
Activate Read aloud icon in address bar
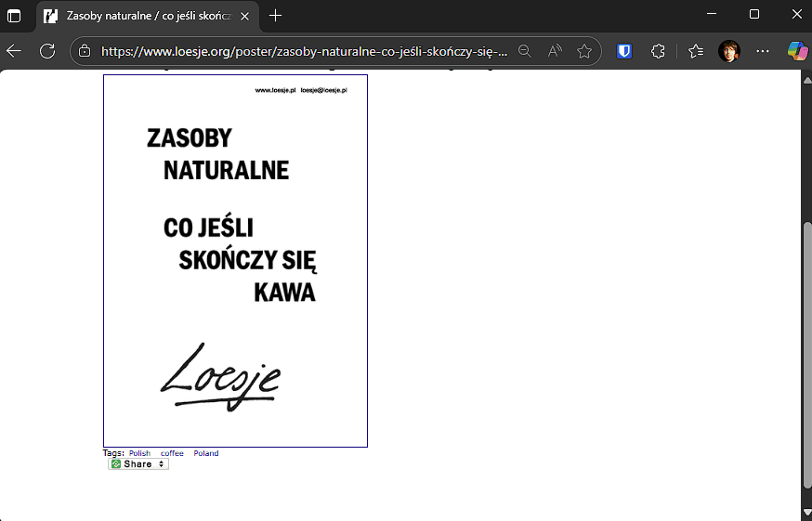555,51
